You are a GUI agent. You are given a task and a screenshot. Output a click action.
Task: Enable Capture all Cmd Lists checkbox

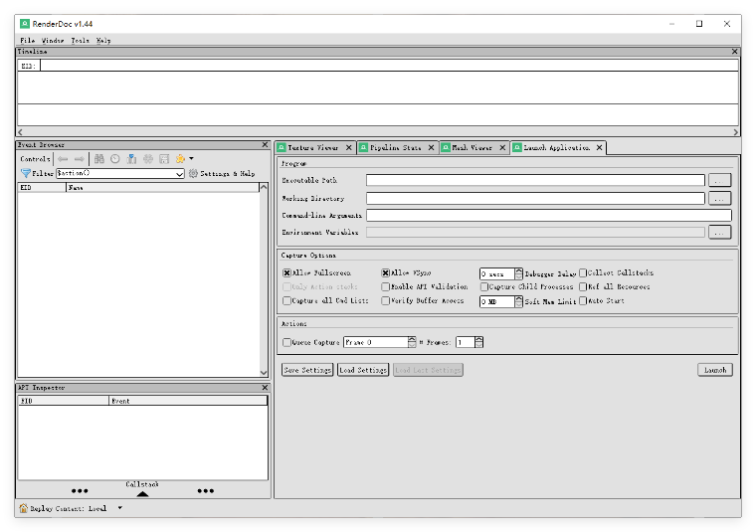coord(286,300)
